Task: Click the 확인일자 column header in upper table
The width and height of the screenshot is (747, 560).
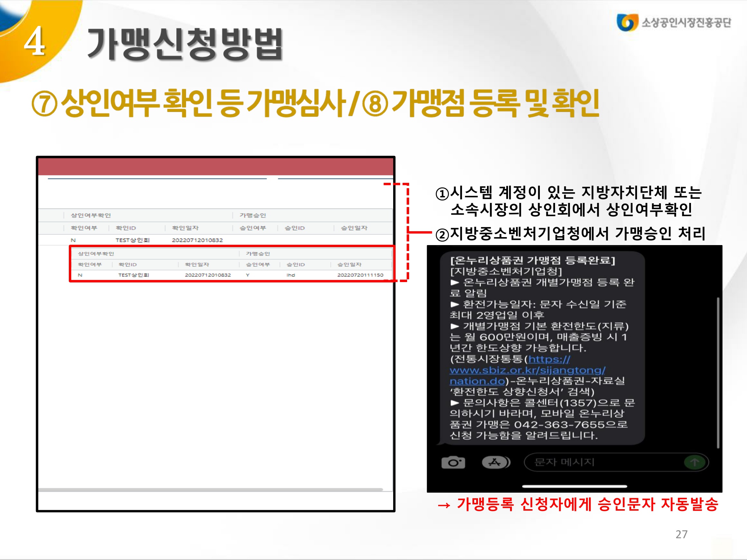Action: (x=185, y=228)
